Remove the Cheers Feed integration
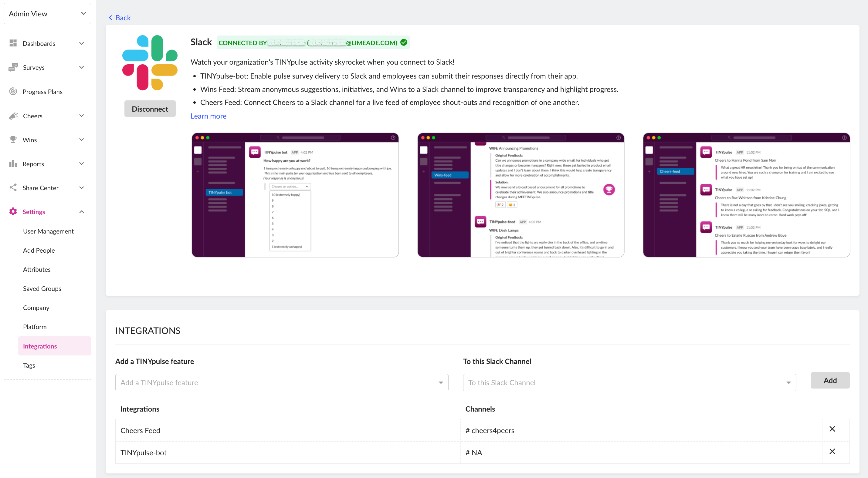The image size is (868, 478). (x=832, y=429)
